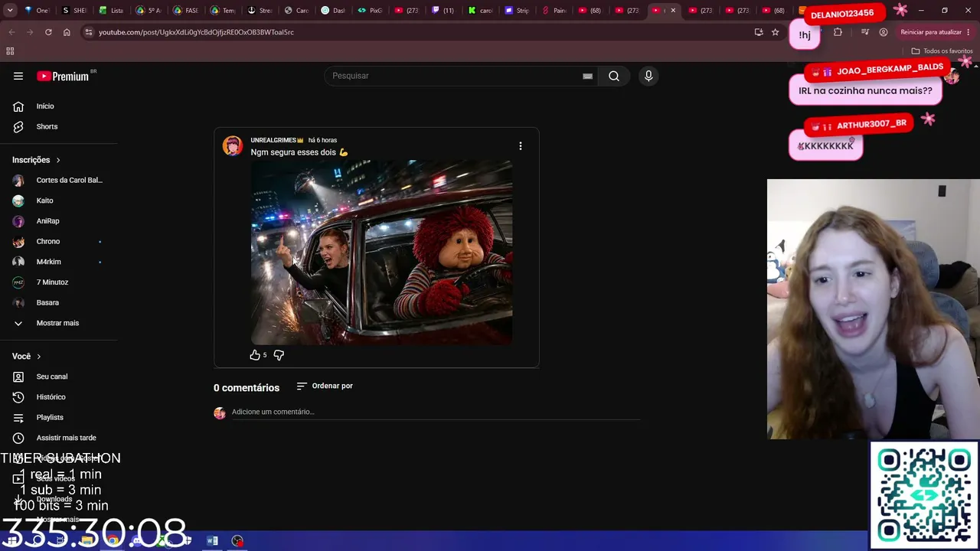Open the apps grid in the bookmarks bar
Image resolution: width=980 pixels, height=551 pixels.
point(10,51)
